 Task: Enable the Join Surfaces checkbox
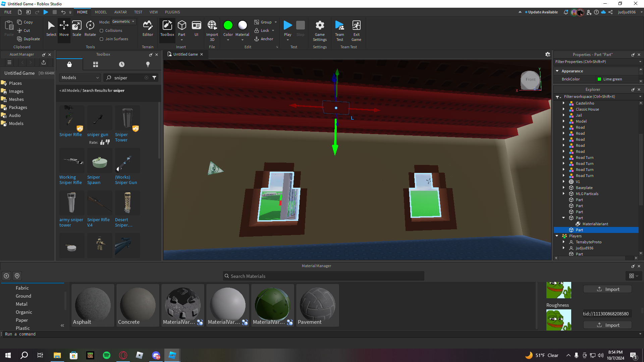click(x=102, y=39)
